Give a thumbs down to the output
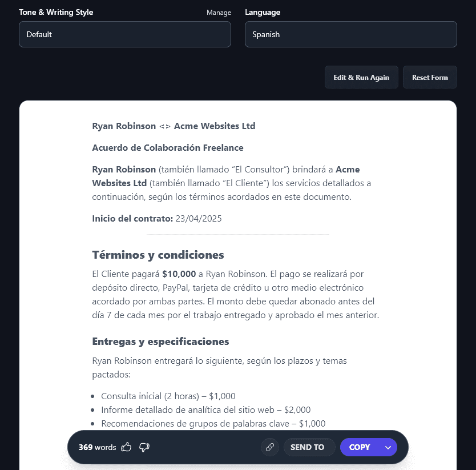The height and width of the screenshot is (470, 476). 144,447
